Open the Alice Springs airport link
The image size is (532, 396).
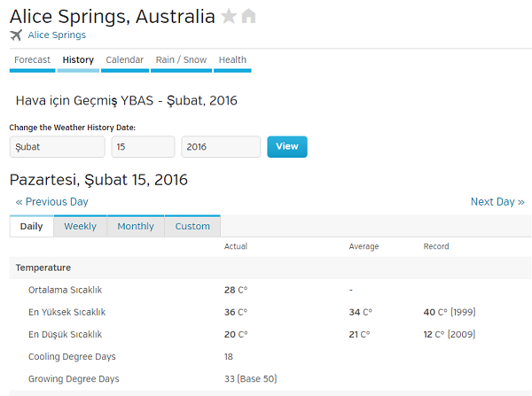[57, 35]
